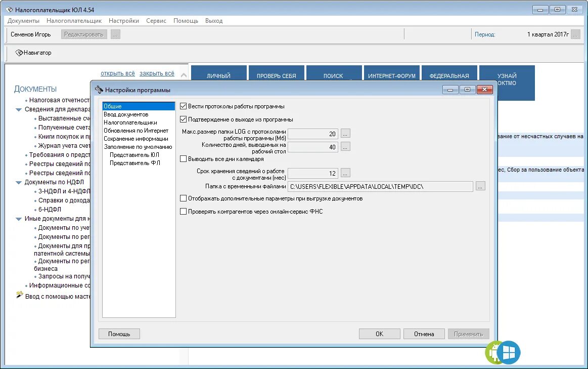This screenshot has width=588, height=369.
Task: Open taxpayer selection ellipsis button
Action: pyautogui.click(x=115, y=34)
